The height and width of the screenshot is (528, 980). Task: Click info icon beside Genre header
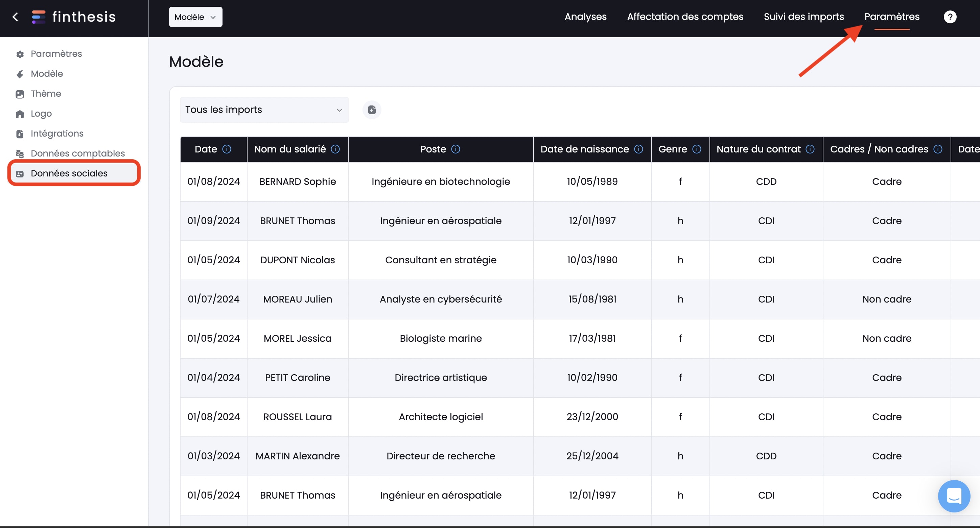pos(697,149)
